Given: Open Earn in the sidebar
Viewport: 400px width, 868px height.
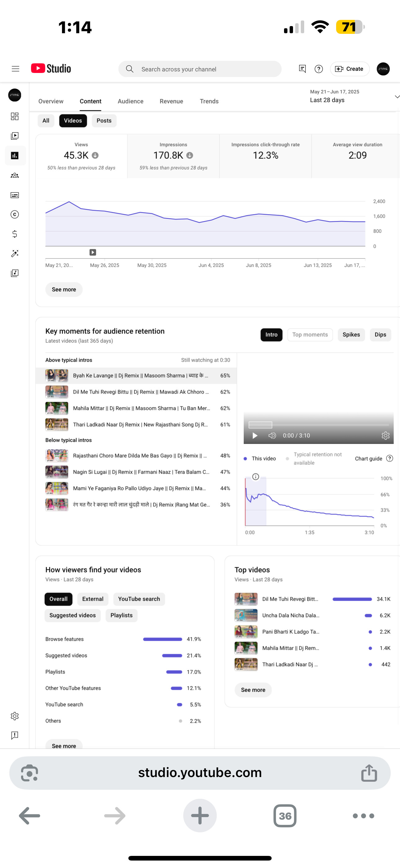Looking at the screenshot, I should click(x=15, y=234).
